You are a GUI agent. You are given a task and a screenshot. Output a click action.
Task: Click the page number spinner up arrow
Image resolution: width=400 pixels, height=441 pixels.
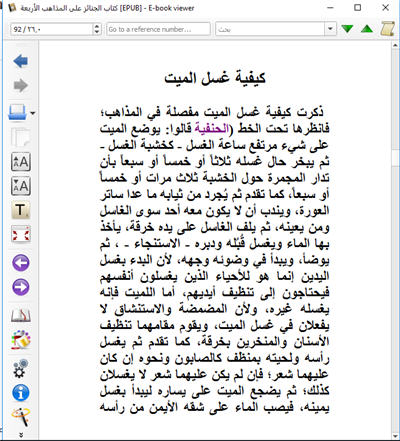(97, 26)
